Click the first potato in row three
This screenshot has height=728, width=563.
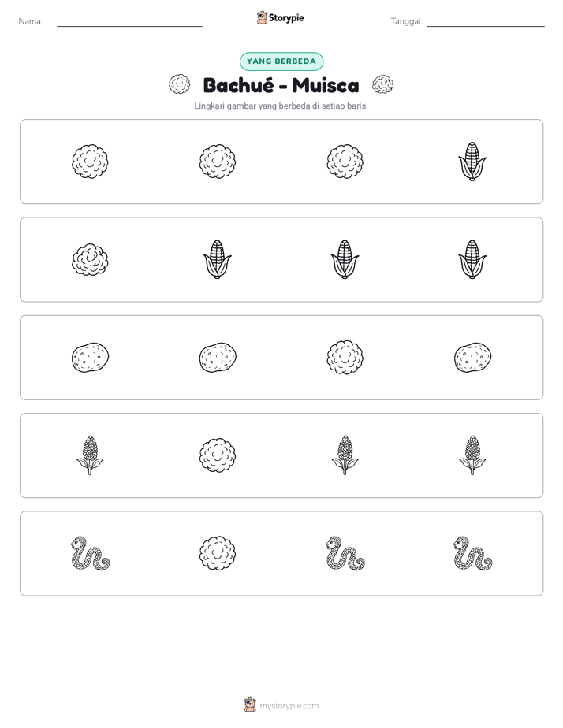[90, 358]
